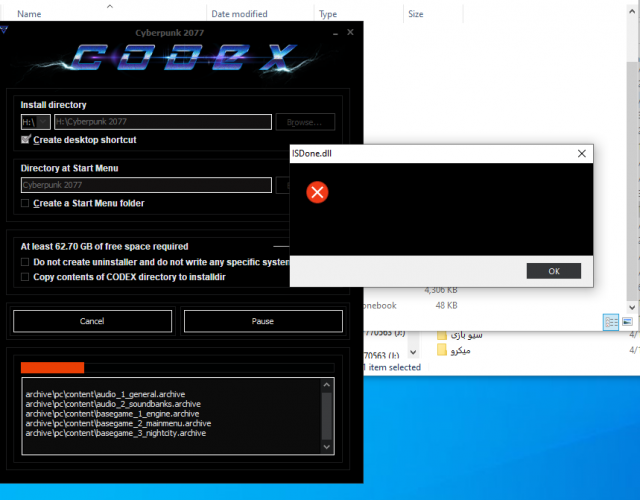Sort files by Date modified column
The height and width of the screenshot is (500, 640).
click(238, 14)
